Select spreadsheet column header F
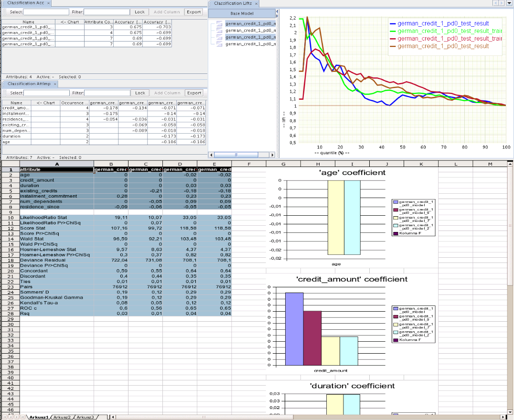Image resolution: width=514 pixels, height=420 pixels. coord(249,164)
